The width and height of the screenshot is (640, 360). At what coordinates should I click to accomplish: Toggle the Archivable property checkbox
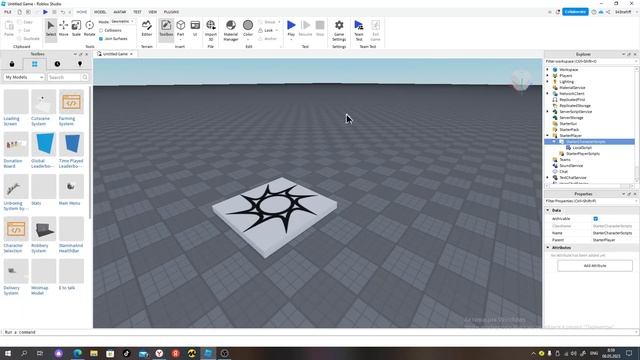596,219
